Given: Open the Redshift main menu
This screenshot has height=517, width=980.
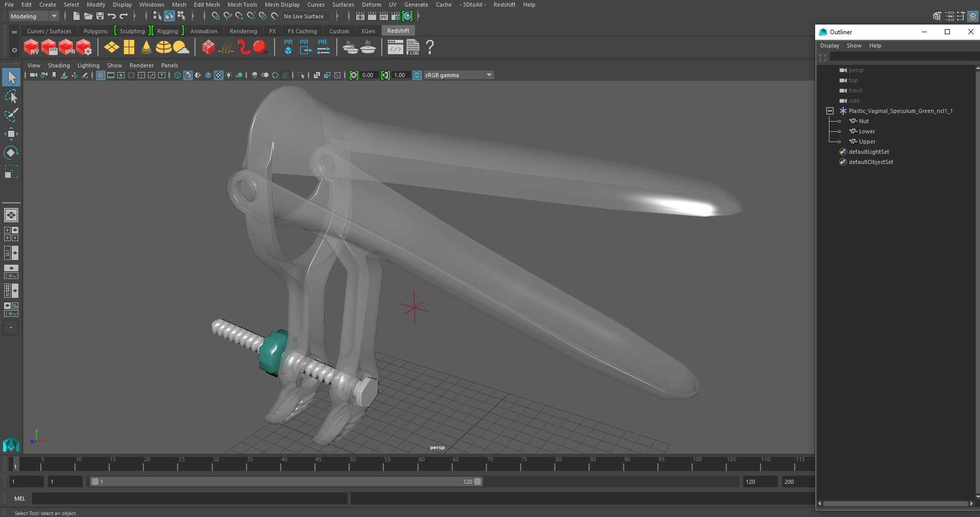Looking at the screenshot, I should (x=504, y=5).
